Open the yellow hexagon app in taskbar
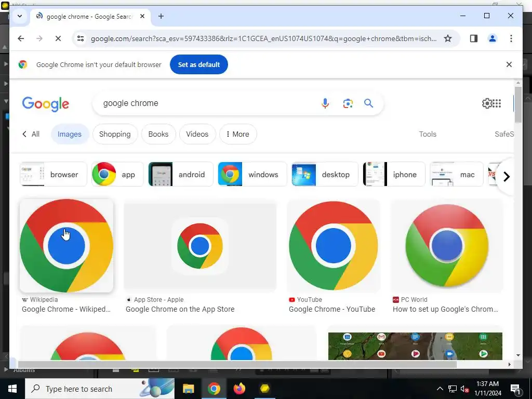Image resolution: width=532 pixels, height=399 pixels. (264, 389)
